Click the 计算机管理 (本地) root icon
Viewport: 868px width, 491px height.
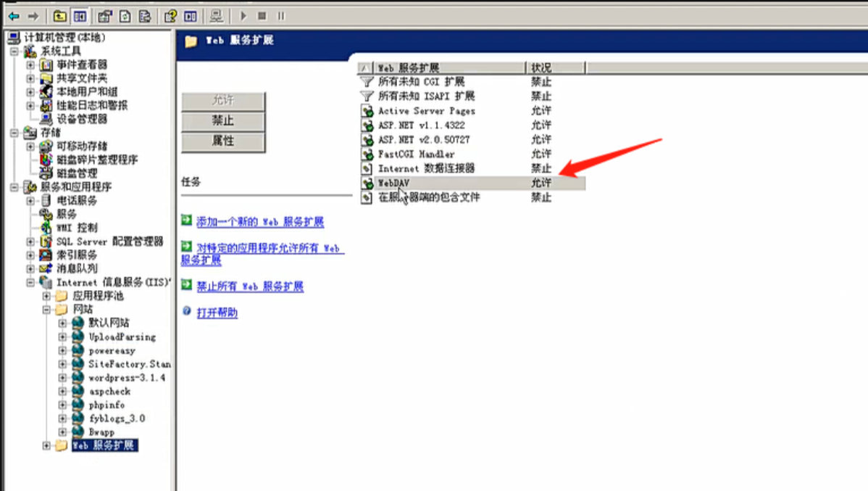14,38
